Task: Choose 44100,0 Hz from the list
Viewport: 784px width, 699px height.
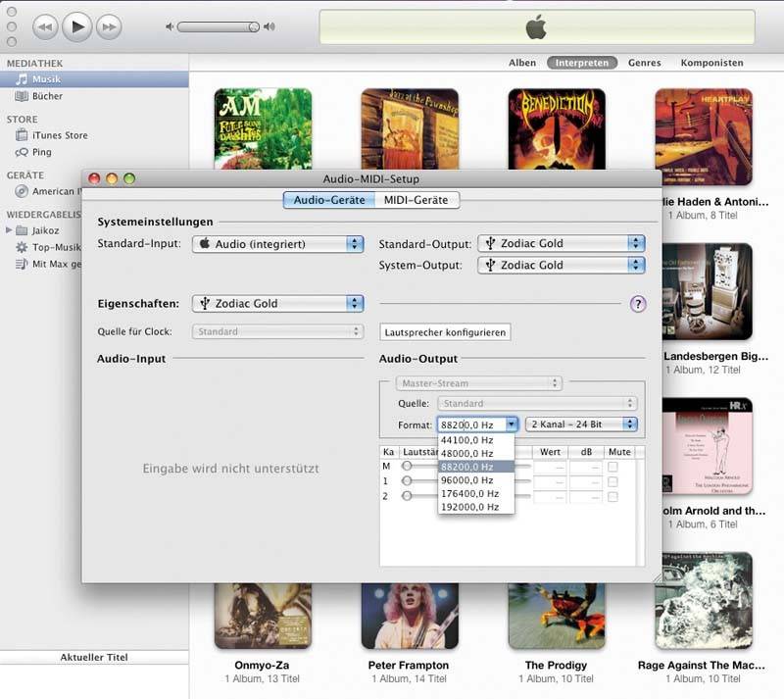Action: coord(476,440)
